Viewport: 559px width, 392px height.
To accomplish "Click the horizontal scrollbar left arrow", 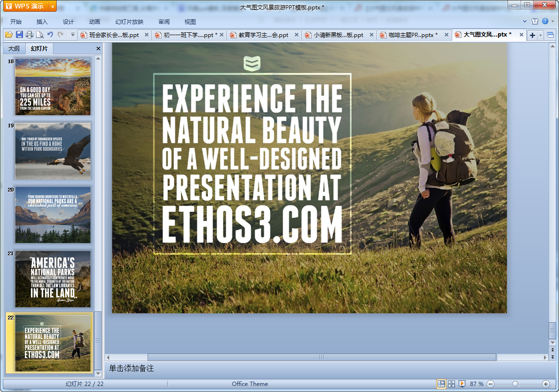I will (x=108, y=357).
